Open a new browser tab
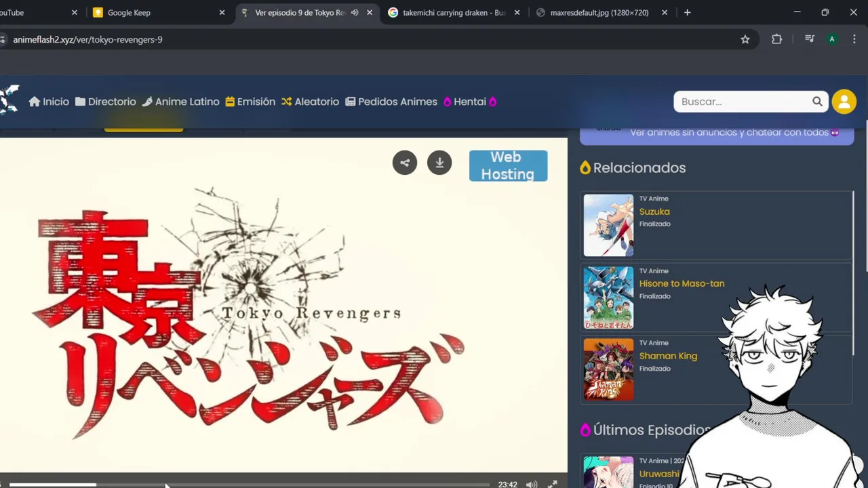Image resolution: width=868 pixels, height=488 pixels. [x=688, y=12]
